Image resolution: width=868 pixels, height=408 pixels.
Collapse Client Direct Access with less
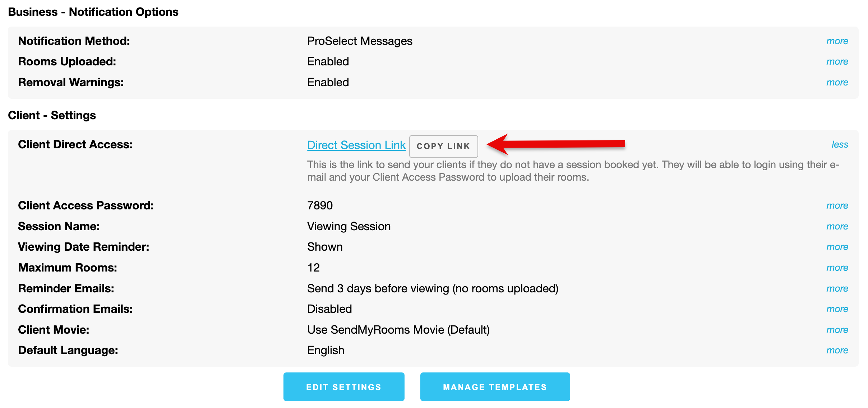click(x=840, y=144)
